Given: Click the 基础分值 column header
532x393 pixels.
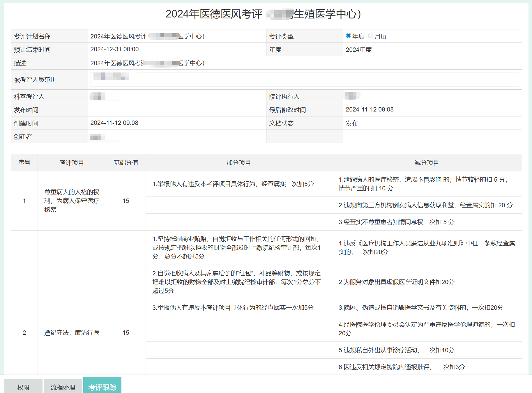Looking at the screenshot, I should point(126,163).
